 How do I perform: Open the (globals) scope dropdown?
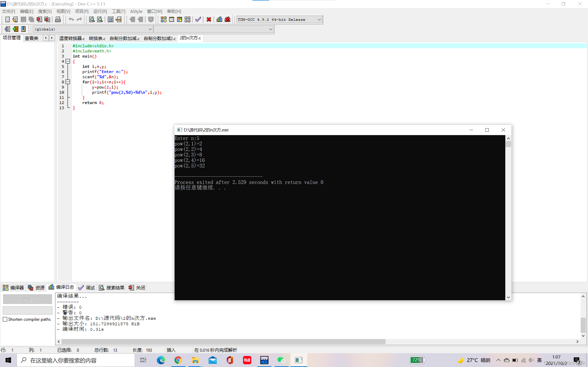150,29
